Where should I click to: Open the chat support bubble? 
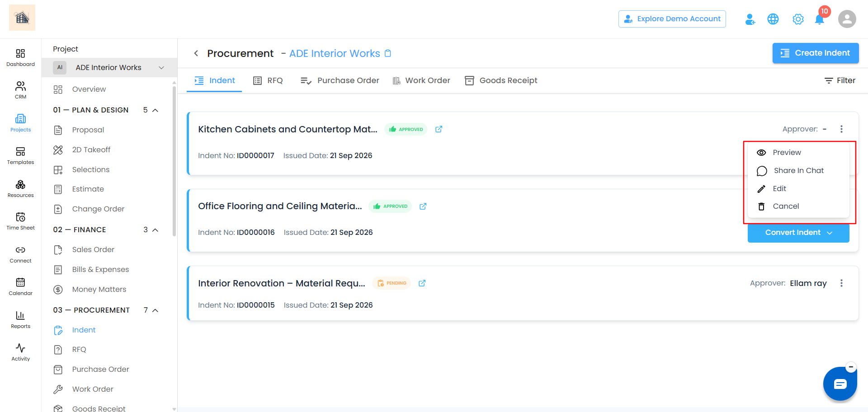pyautogui.click(x=840, y=384)
